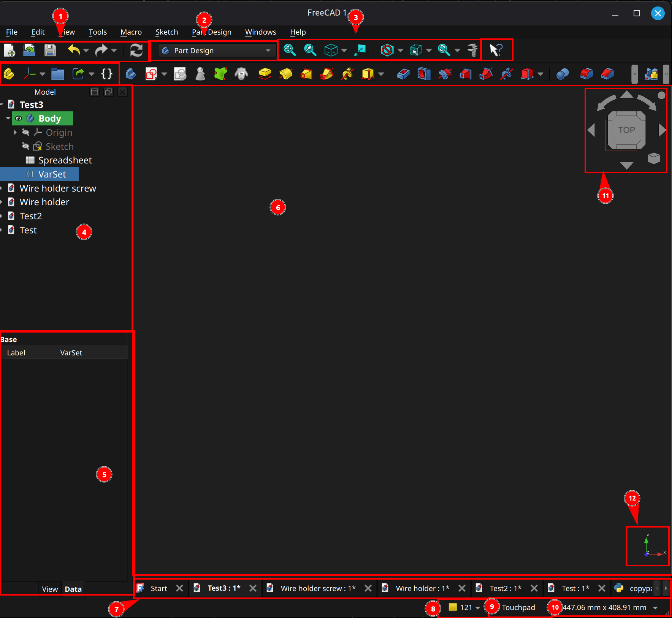The image size is (672, 618).
Task: Select the Test3 document in tree
Action: point(31,105)
